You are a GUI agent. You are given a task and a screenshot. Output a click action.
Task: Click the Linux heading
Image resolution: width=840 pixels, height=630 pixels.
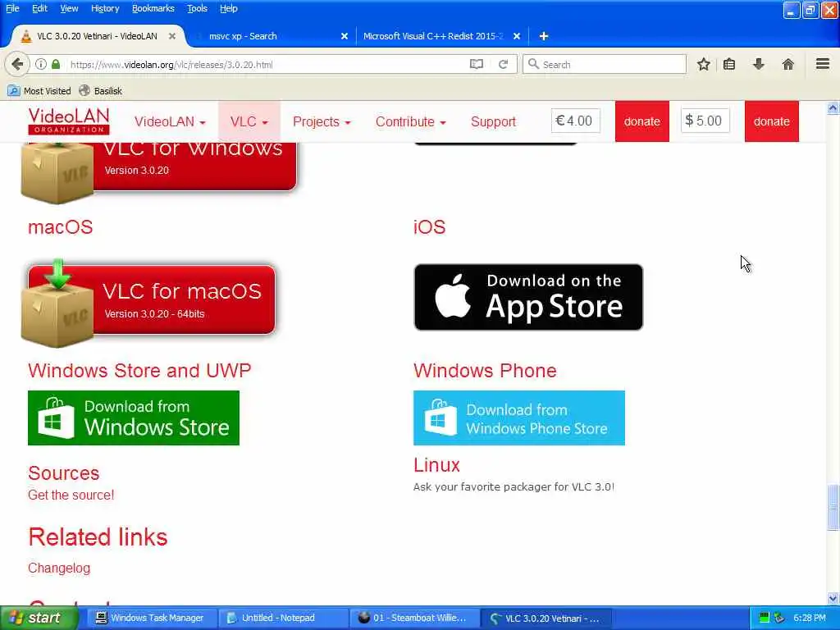pos(436,464)
